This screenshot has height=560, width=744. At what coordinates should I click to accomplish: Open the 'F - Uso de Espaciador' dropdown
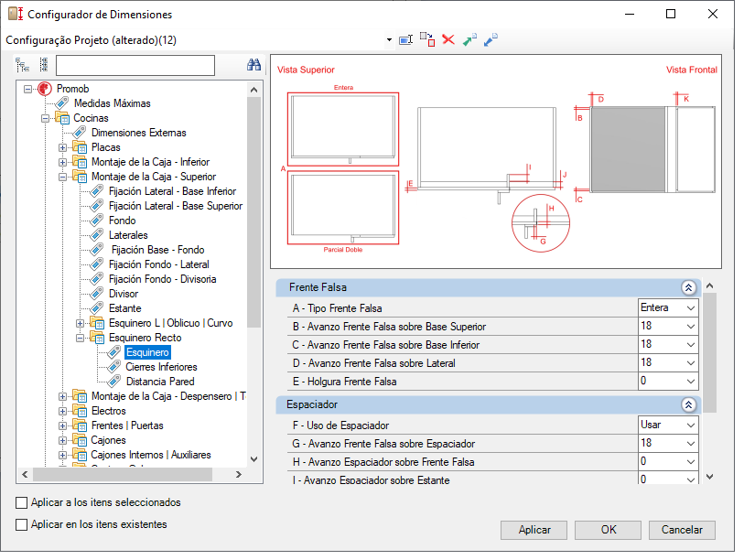pos(691,425)
